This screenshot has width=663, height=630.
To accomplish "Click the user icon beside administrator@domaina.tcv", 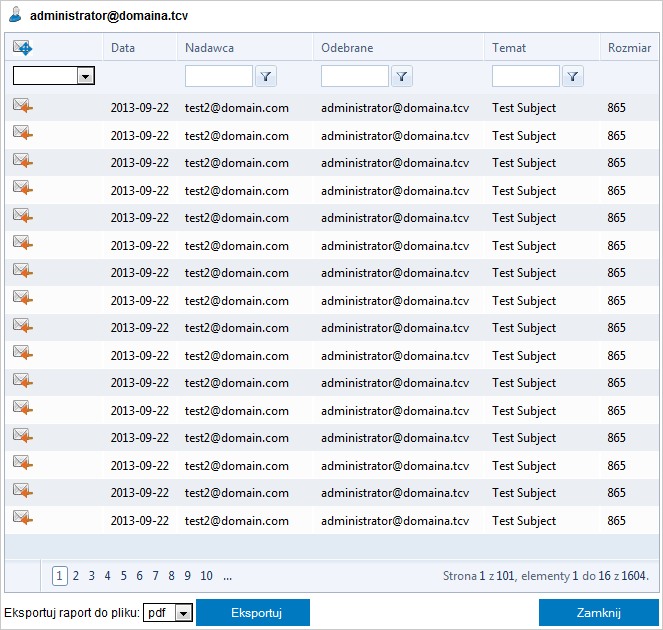I will point(16,15).
